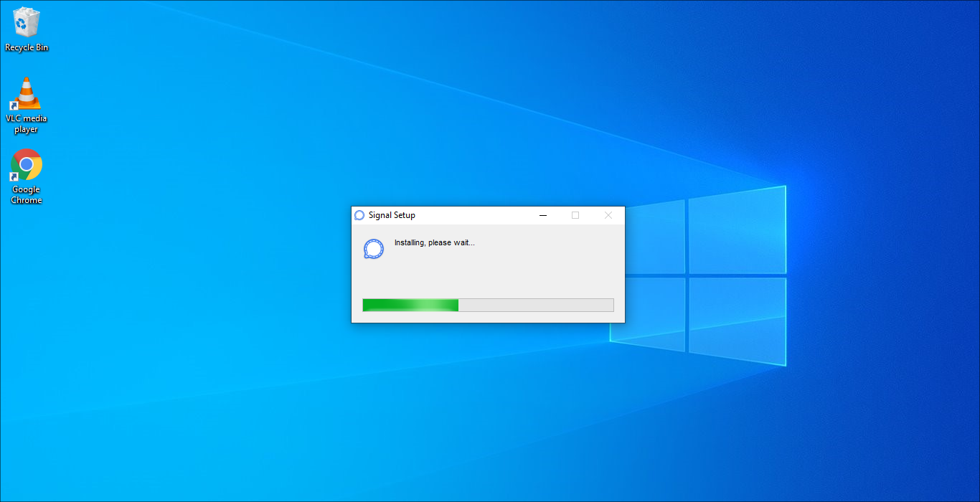Click the disabled maximize button of Signal Setup
This screenshot has width=980, height=502.
pos(575,215)
